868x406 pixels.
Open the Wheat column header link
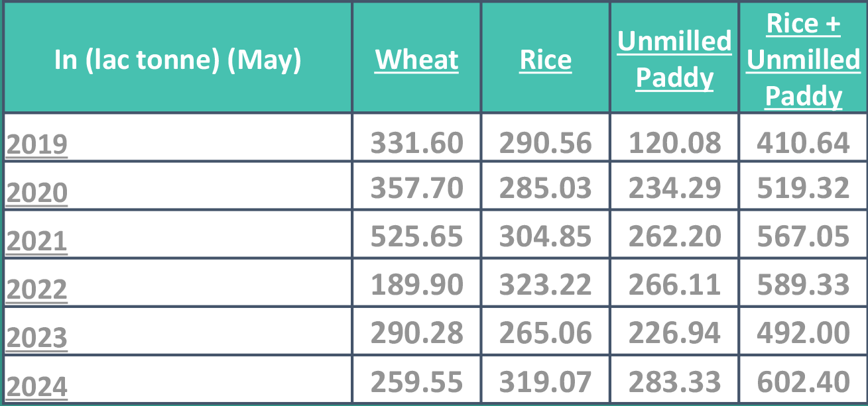click(416, 60)
